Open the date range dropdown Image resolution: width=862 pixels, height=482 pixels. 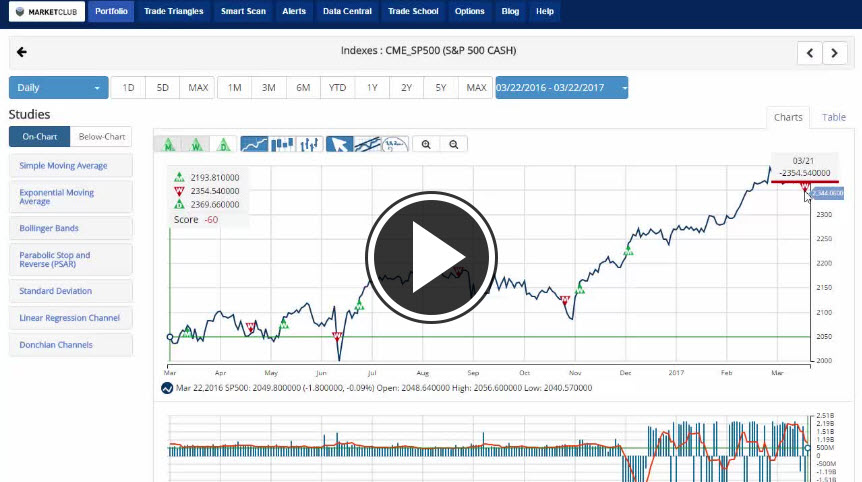tap(561, 88)
